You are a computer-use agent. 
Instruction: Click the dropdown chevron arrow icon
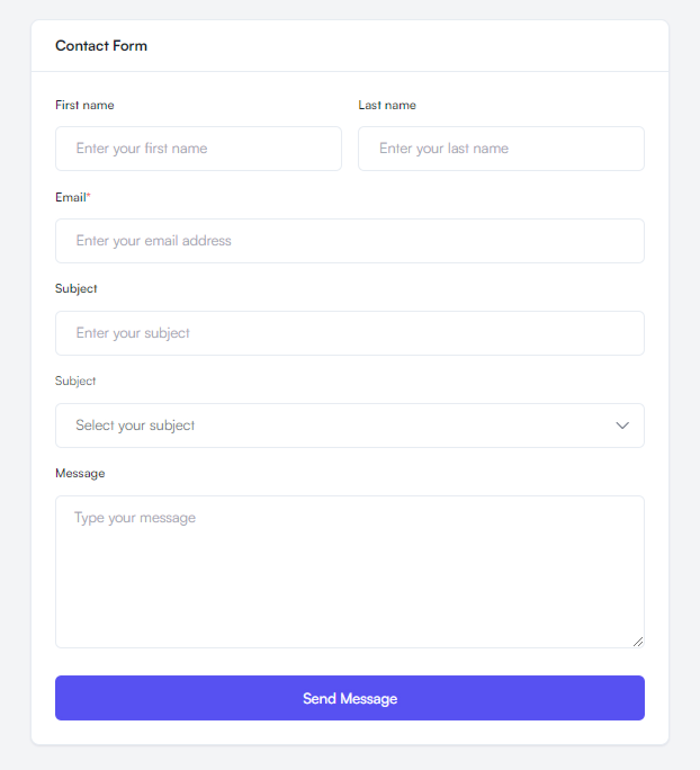point(622,426)
